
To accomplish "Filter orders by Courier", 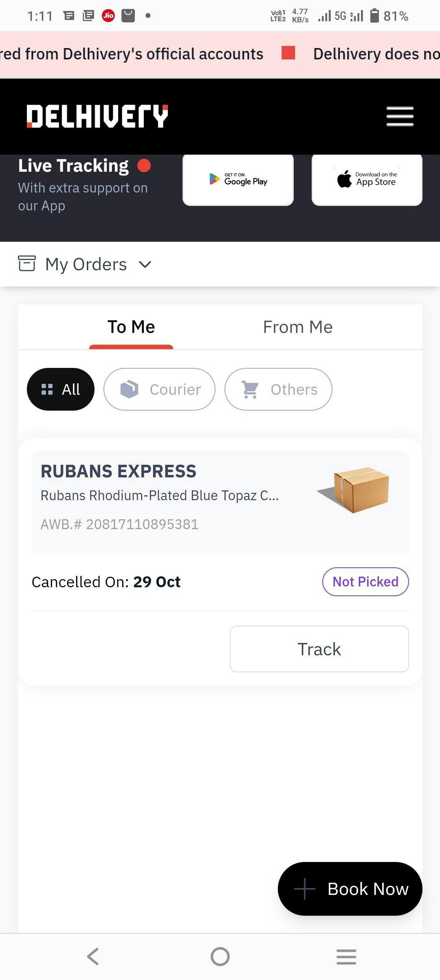I will coord(159,389).
